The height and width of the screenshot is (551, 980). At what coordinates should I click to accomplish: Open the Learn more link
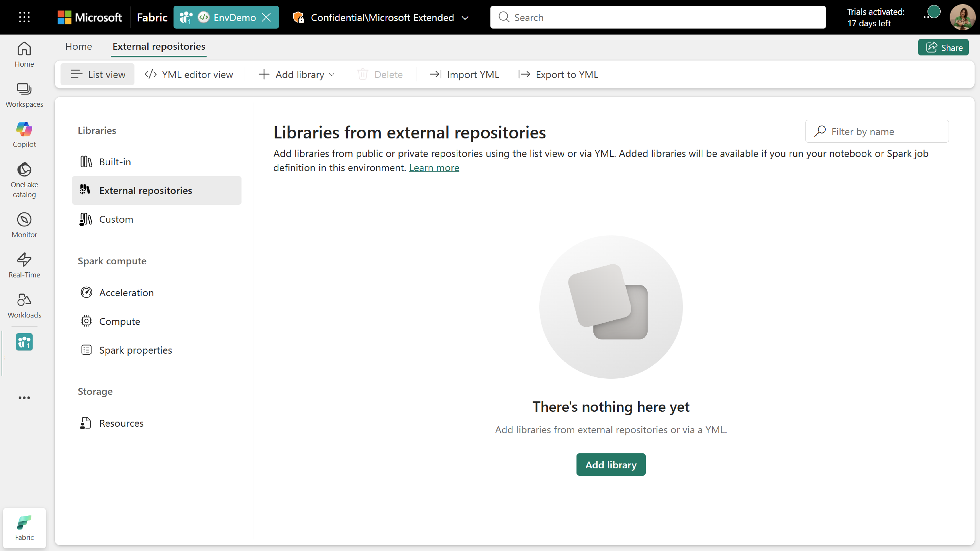pyautogui.click(x=434, y=168)
